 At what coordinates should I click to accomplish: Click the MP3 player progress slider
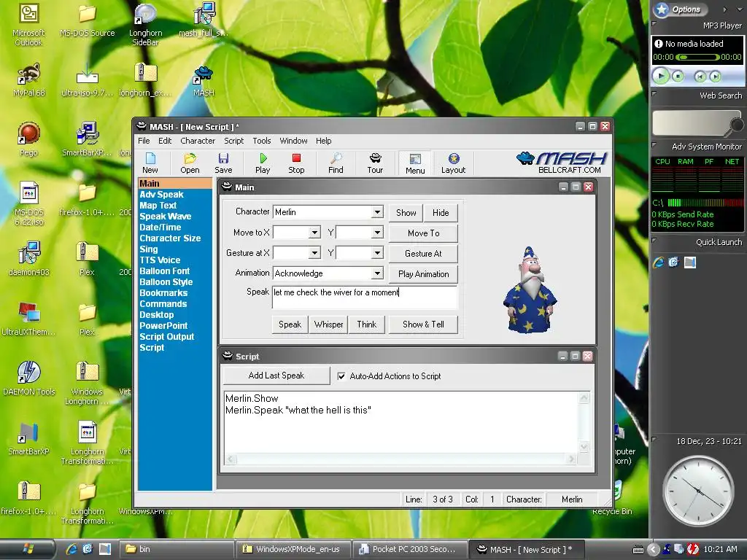click(x=697, y=57)
